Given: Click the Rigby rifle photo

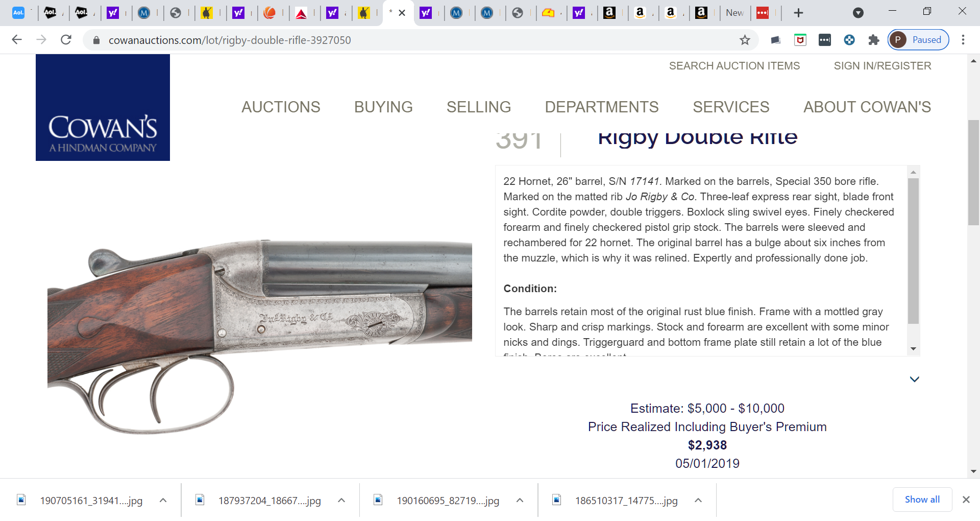Looking at the screenshot, I should click(259, 337).
